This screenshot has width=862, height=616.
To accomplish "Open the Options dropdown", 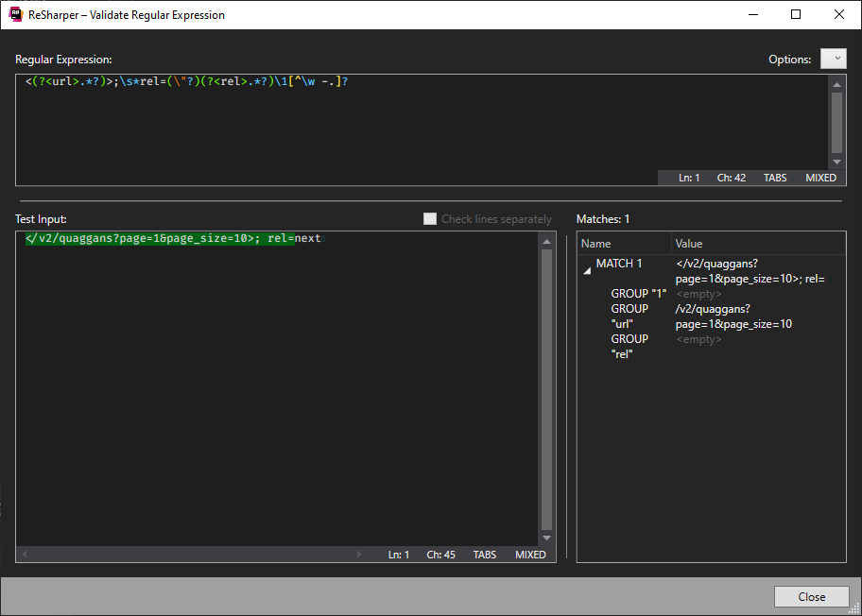I will pyautogui.click(x=833, y=59).
